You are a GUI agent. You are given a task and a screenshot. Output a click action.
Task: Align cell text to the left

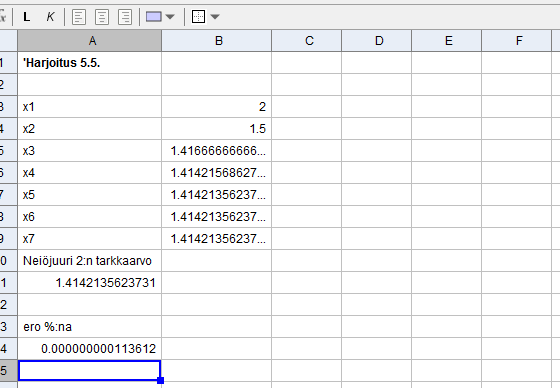(79, 17)
